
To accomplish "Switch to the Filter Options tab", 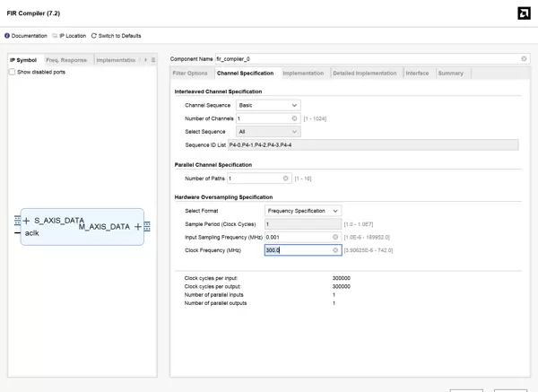I will coord(190,74).
